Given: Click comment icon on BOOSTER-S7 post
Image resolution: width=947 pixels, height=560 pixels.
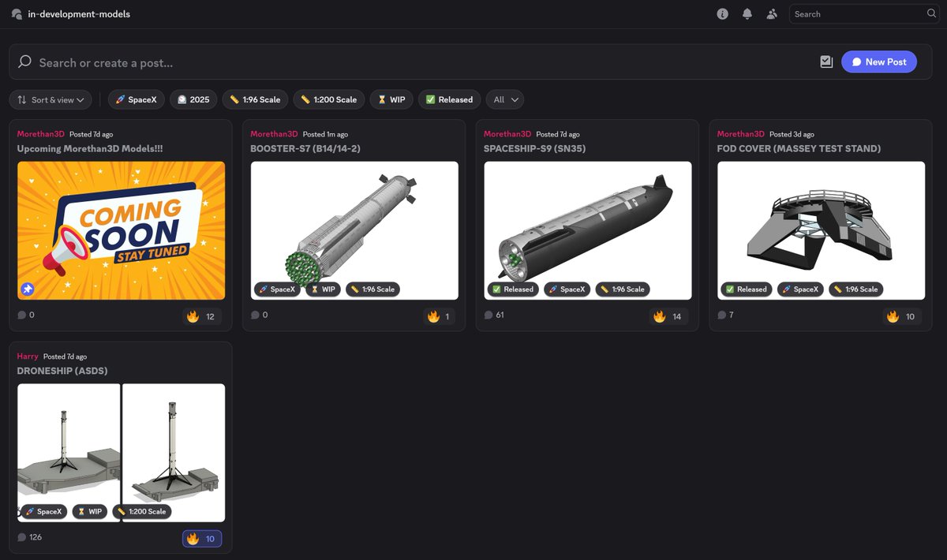Looking at the screenshot, I should 256,315.
